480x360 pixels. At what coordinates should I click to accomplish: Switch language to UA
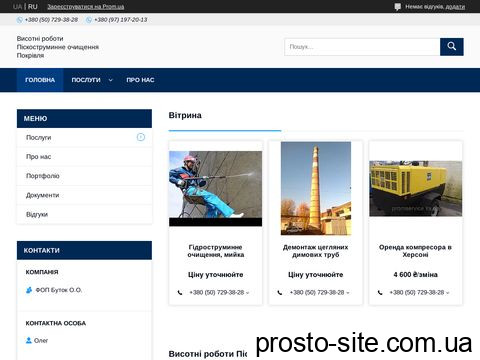click(x=17, y=7)
